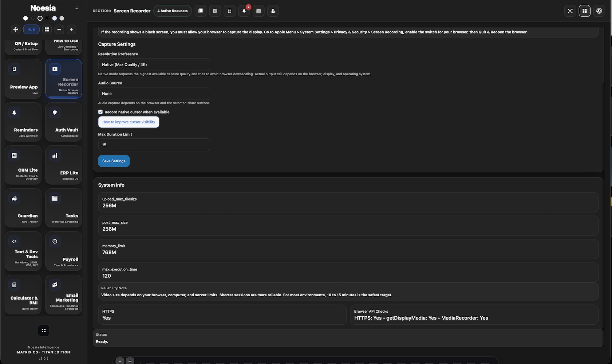Viewport: 612px width, 364px height.
Task: Open the WordPress icon at top right
Action: point(599,11)
